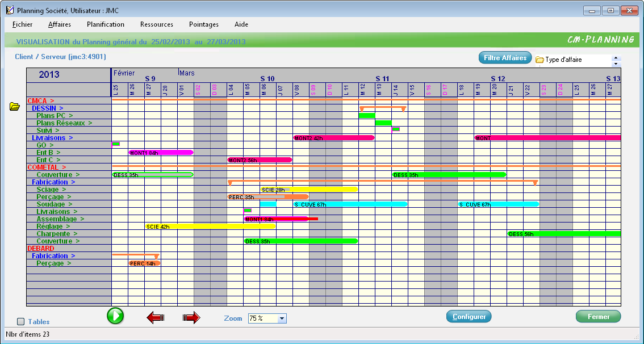Click the yellow open folder icon beside CMCA
644x344 pixels.
(15, 106)
